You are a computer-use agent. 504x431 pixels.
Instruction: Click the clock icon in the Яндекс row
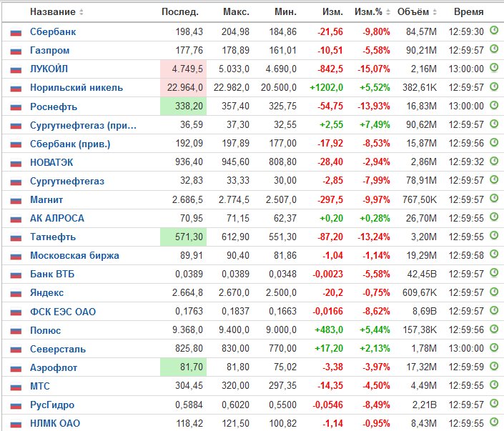click(494, 292)
